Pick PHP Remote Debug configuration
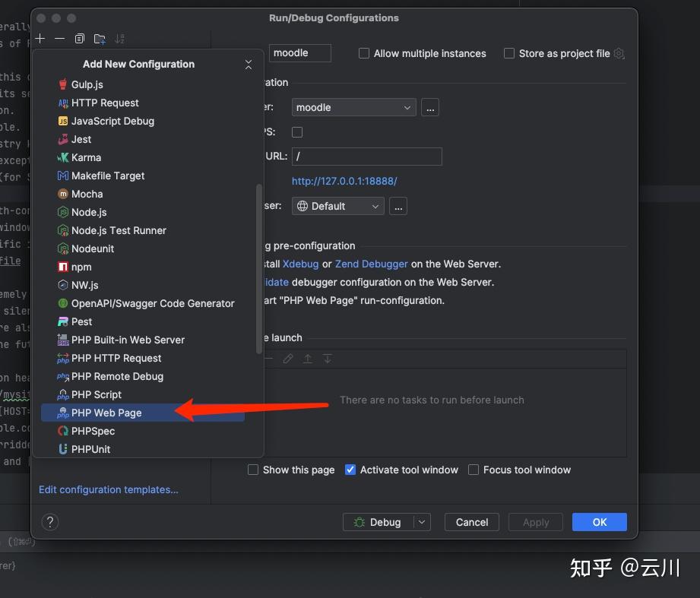The width and height of the screenshot is (700, 598). 143,377
